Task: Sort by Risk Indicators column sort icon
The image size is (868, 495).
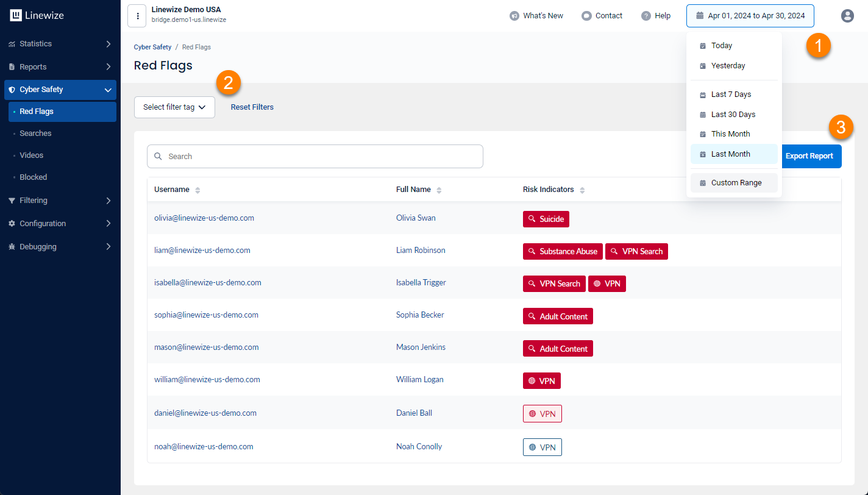Action: (582, 190)
